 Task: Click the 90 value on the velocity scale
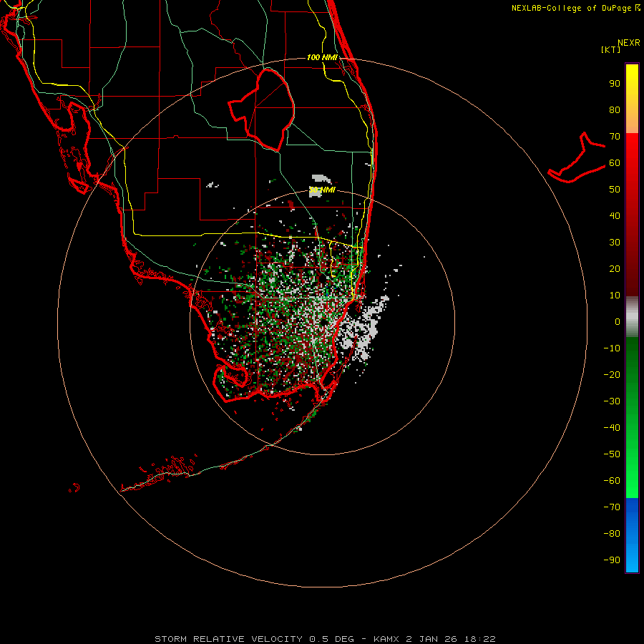[615, 84]
